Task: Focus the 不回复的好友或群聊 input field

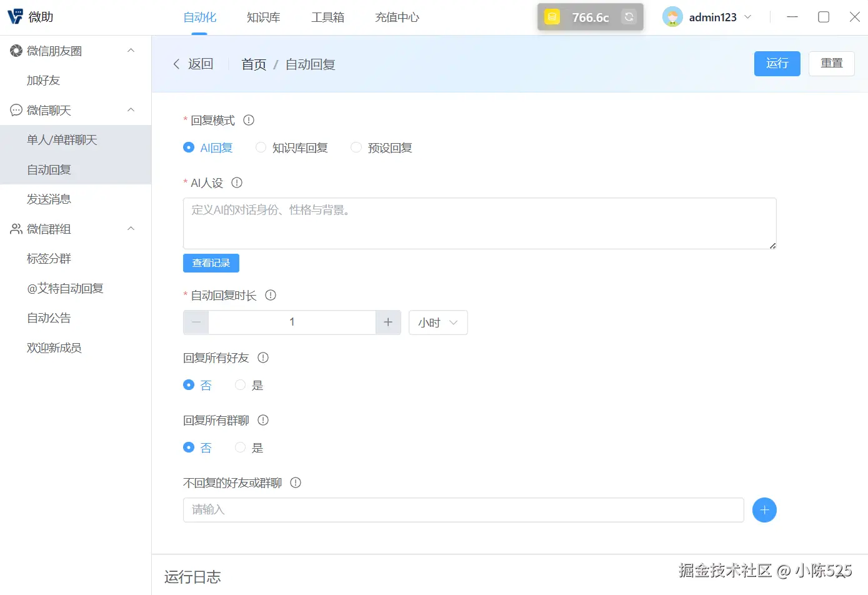Action: (464, 510)
